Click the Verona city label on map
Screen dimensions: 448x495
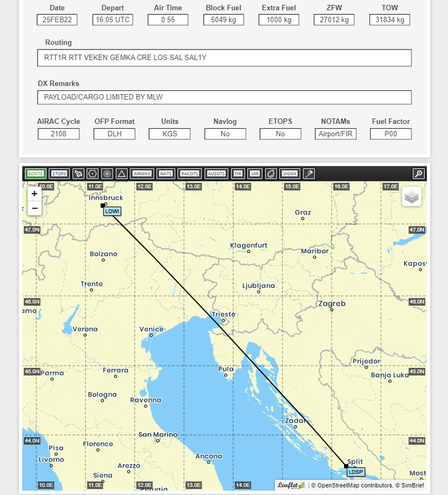pyautogui.click(x=85, y=329)
